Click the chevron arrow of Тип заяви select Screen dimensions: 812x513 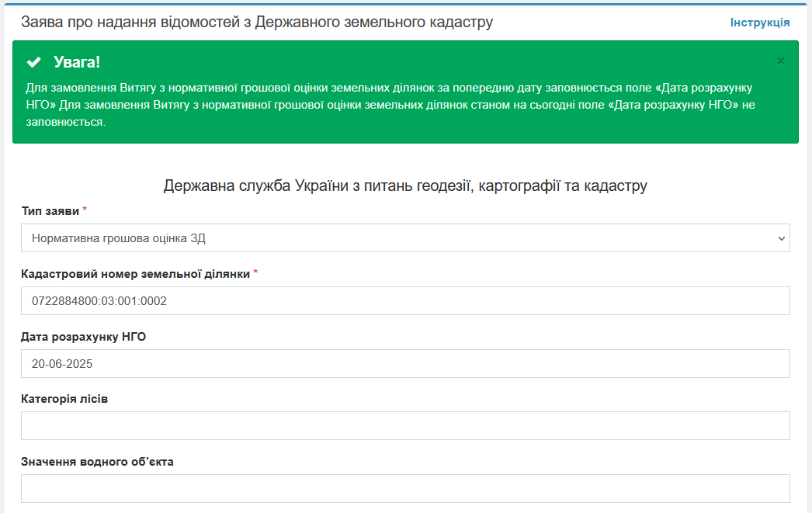coord(781,238)
